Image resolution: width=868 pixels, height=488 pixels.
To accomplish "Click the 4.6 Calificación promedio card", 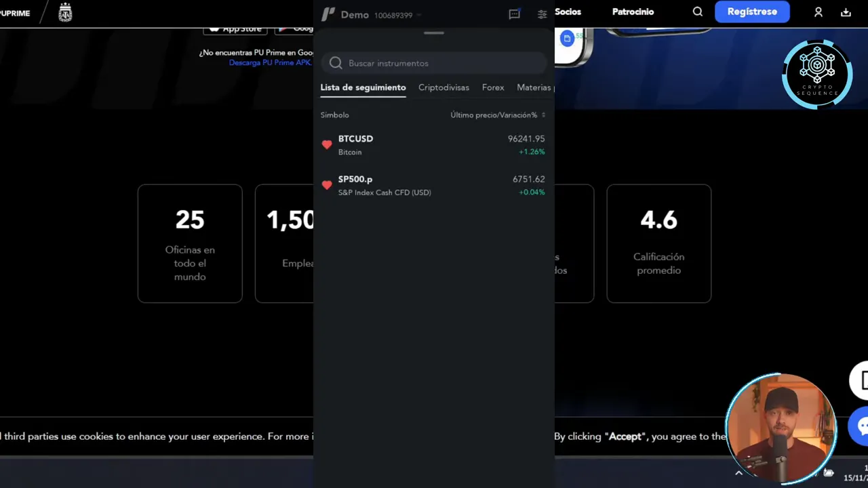I will tap(658, 243).
